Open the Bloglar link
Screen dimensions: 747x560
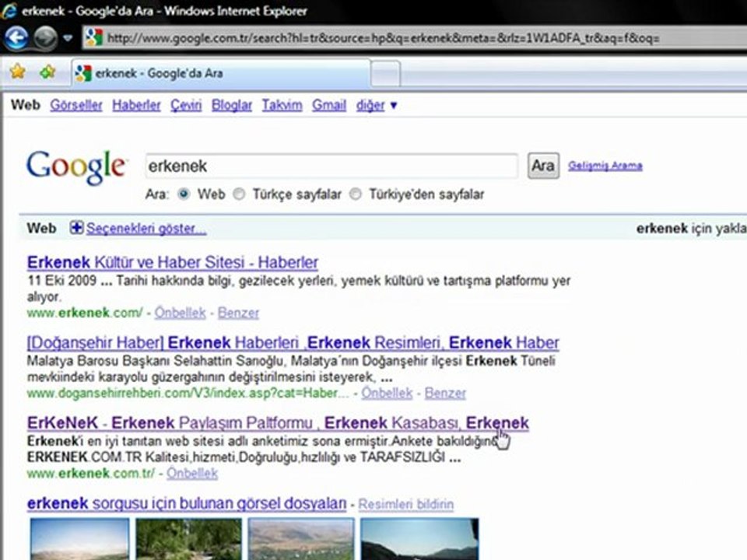point(232,105)
